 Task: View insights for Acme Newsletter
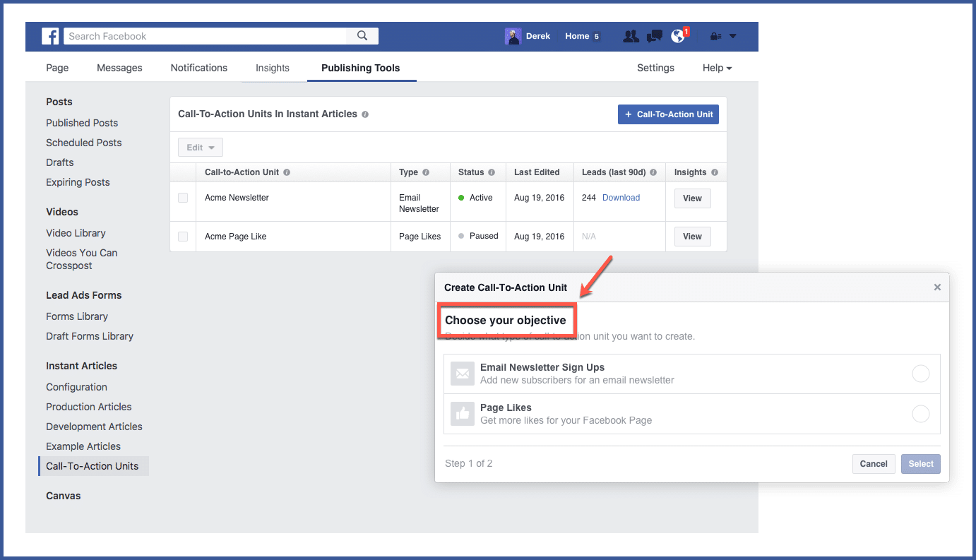[x=692, y=198]
